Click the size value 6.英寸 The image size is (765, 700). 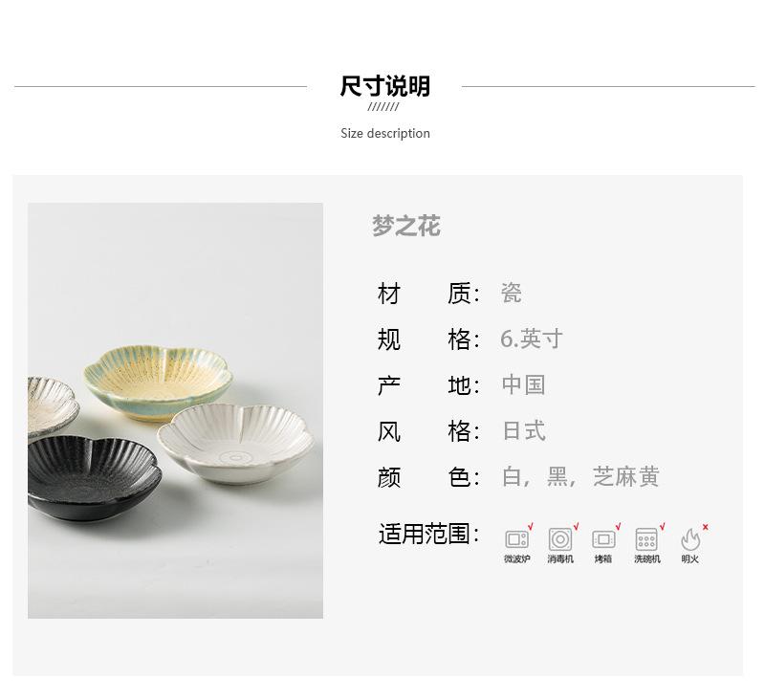pyautogui.click(x=532, y=339)
